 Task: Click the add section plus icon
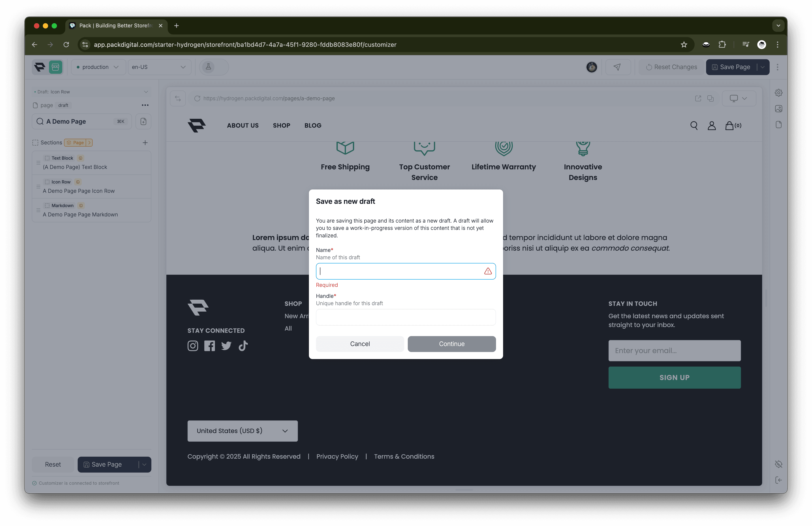pos(145,143)
